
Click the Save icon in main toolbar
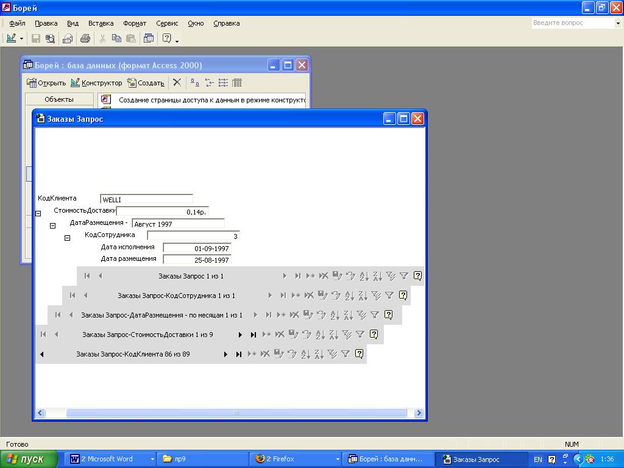[x=36, y=39]
